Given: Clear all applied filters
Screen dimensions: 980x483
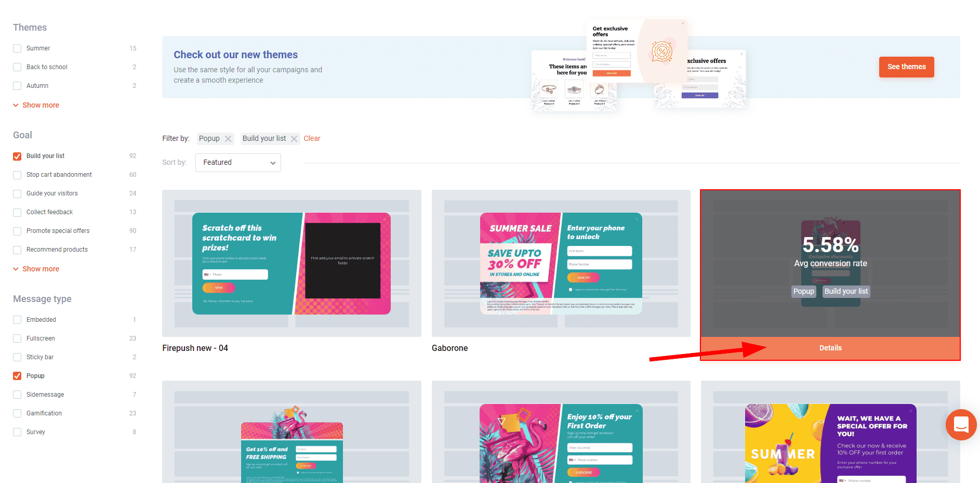Looking at the screenshot, I should (312, 139).
